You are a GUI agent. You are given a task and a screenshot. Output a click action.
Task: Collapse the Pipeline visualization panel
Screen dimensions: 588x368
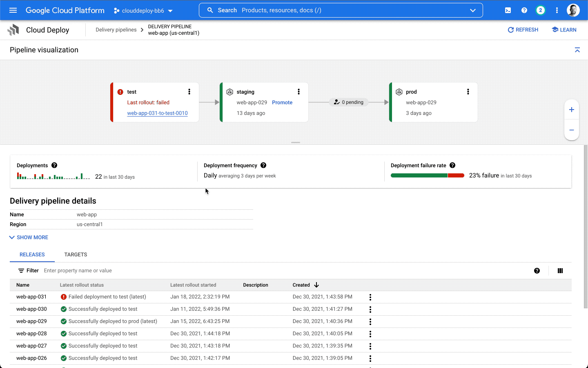click(577, 50)
